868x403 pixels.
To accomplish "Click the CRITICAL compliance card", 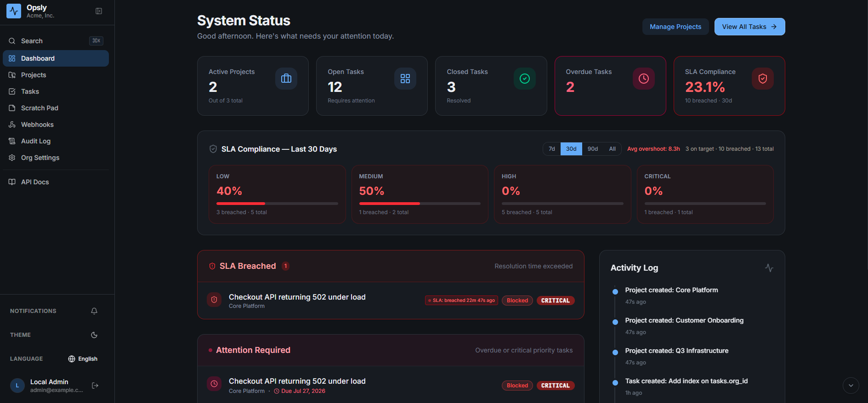I will (705, 194).
